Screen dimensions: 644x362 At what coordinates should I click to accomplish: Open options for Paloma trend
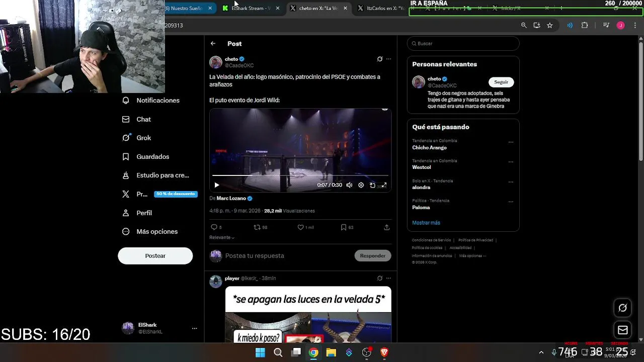click(511, 202)
